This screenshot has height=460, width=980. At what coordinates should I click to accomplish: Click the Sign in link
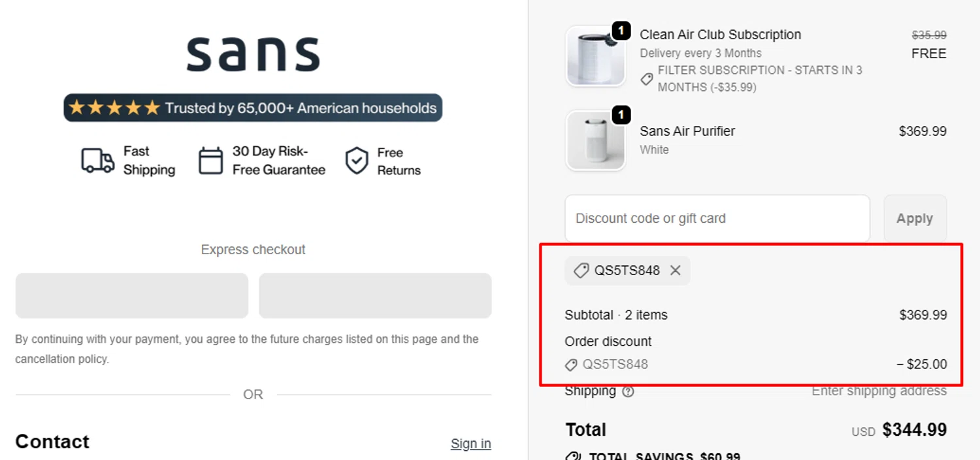[470, 444]
